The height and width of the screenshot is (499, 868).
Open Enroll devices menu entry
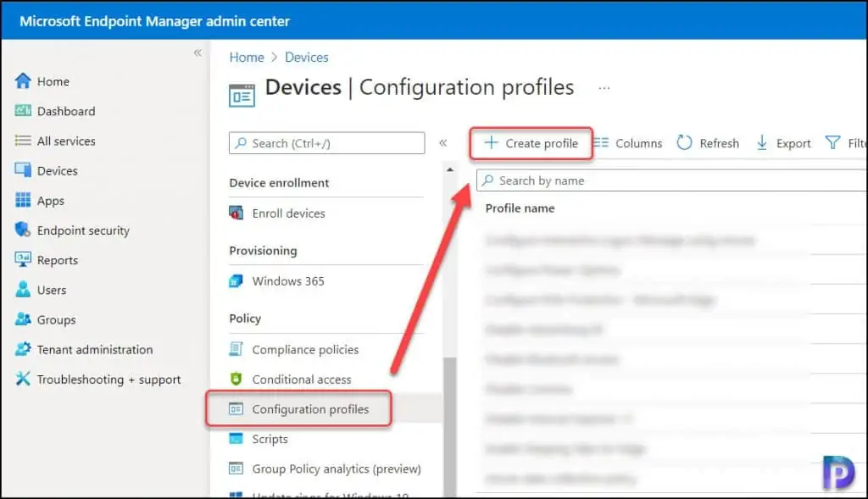(288, 213)
